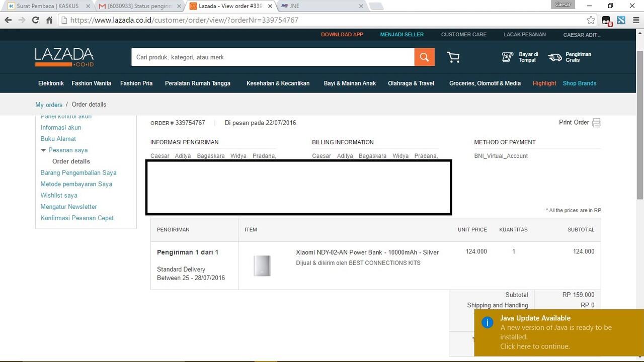
Task: Open the CAESAR ADIT.. account menu
Action: coord(582,35)
